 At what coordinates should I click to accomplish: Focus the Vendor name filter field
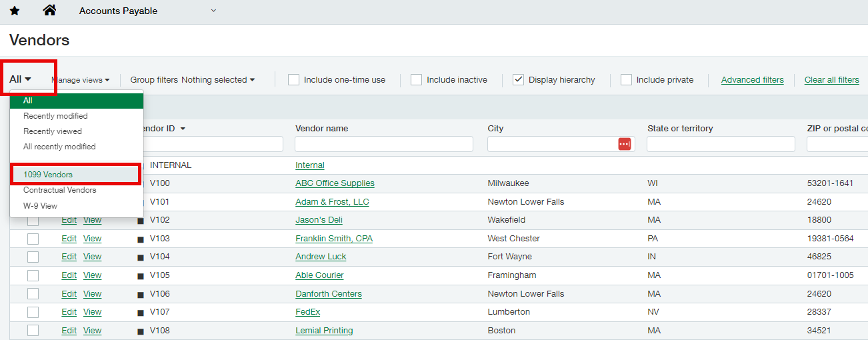tap(384, 144)
